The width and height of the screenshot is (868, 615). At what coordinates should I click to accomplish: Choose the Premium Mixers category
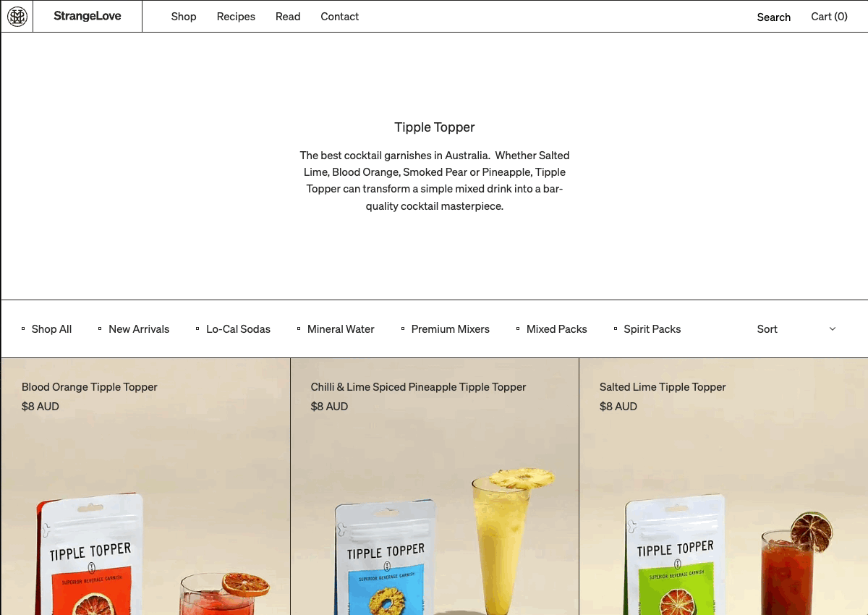click(x=450, y=329)
